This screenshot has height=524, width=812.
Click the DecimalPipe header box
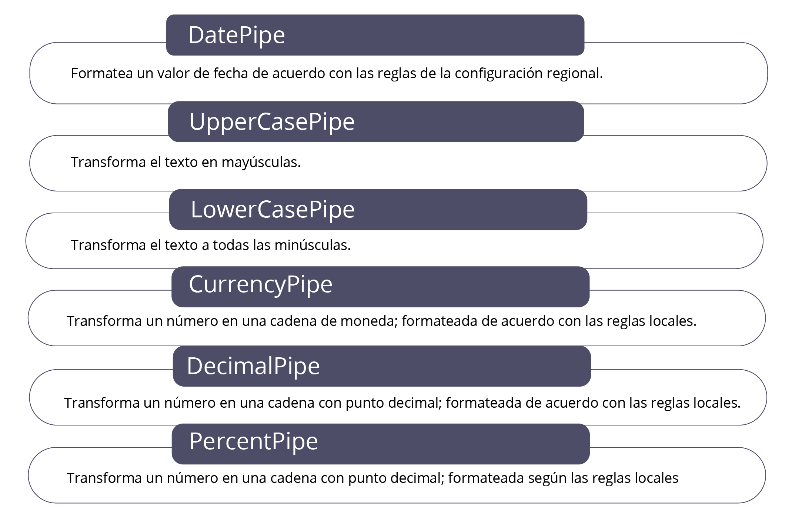point(382,366)
